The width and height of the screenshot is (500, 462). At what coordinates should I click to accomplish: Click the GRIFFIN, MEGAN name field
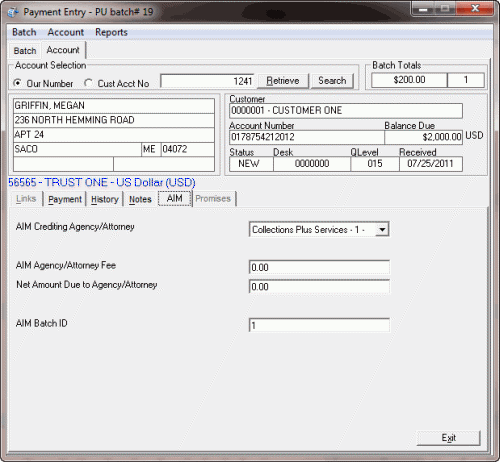pyautogui.click(x=114, y=106)
